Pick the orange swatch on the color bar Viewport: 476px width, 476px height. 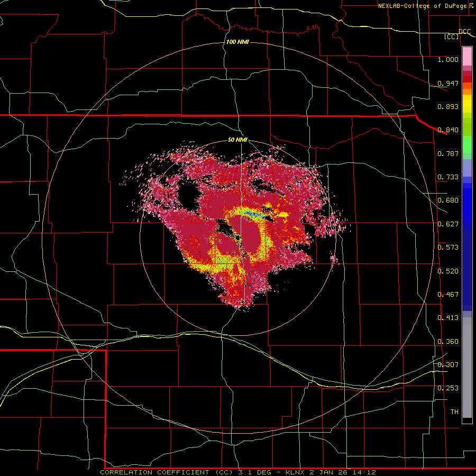(467, 91)
